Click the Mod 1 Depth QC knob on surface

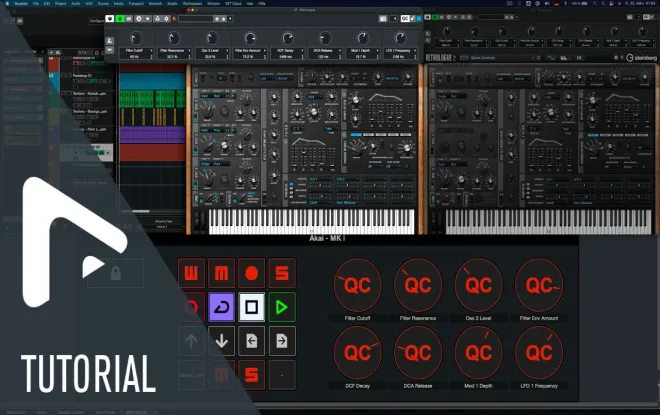[x=479, y=353]
